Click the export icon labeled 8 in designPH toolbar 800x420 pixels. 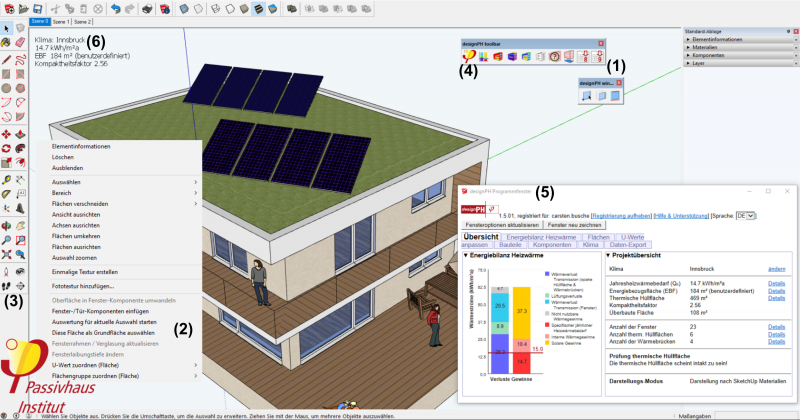(x=583, y=57)
